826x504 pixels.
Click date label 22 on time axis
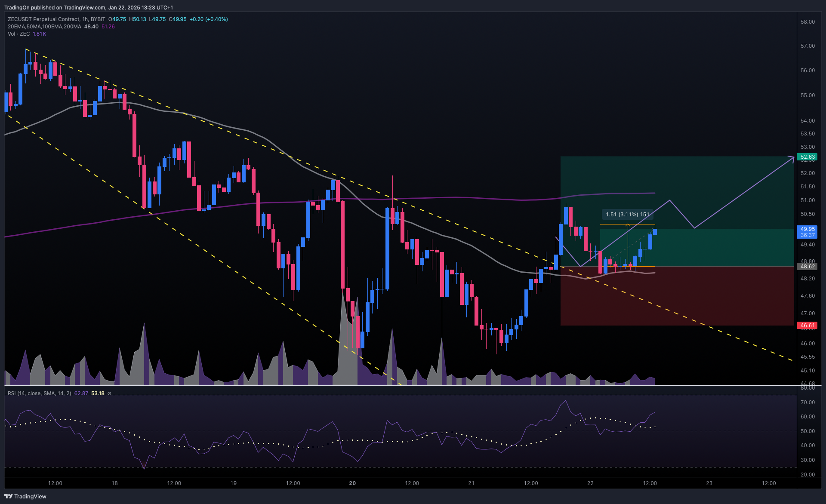(x=590, y=483)
